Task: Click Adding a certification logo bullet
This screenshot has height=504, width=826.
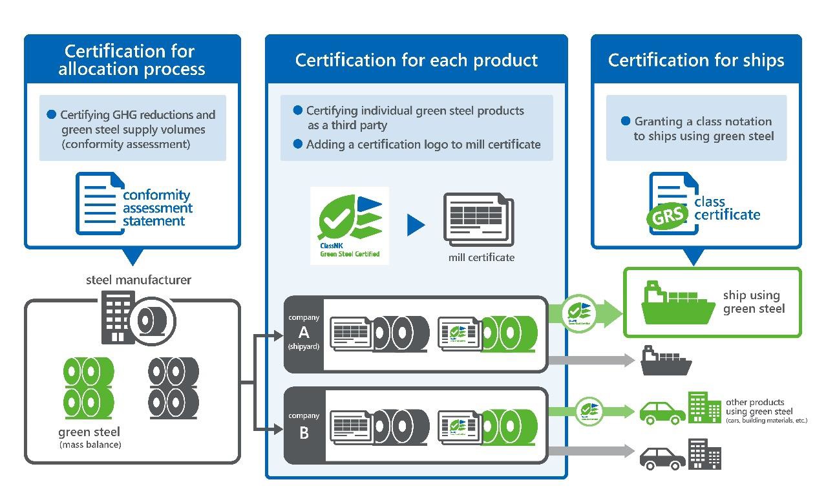Action: point(417,144)
